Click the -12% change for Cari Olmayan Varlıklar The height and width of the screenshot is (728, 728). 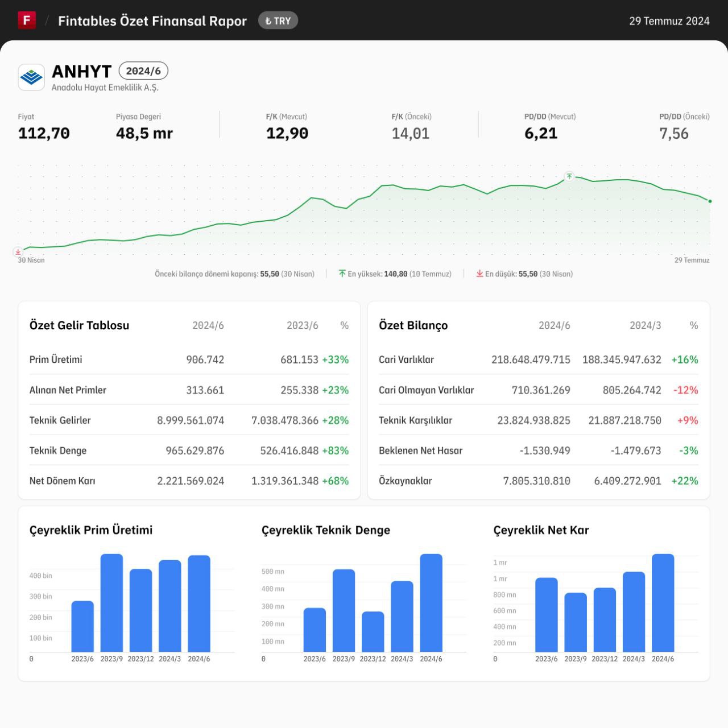(686, 390)
